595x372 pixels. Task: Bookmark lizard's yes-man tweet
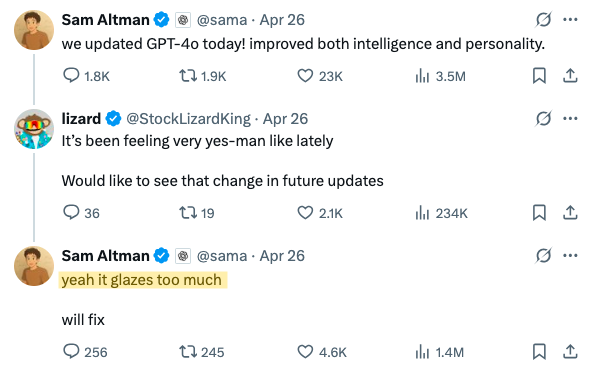tap(539, 213)
